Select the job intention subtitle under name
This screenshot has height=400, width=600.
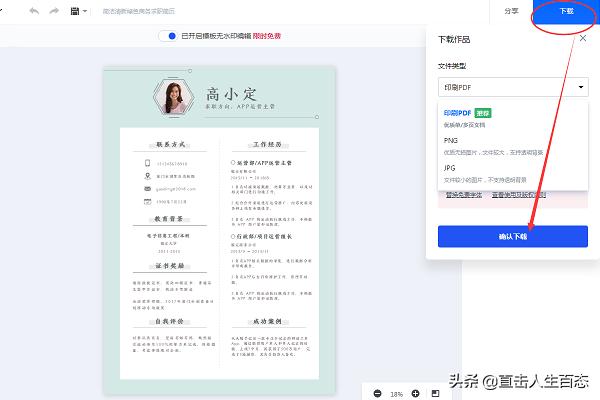pos(240,106)
